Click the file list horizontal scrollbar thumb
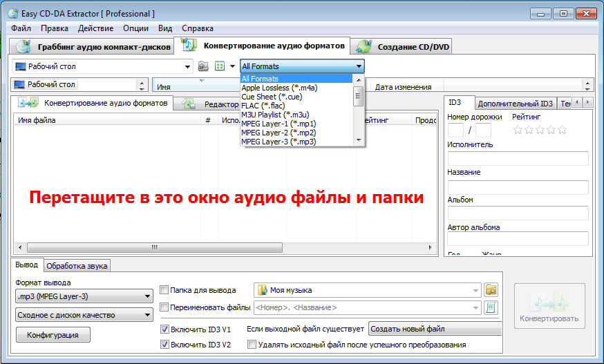The height and width of the screenshot is (364, 604). [155, 247]
